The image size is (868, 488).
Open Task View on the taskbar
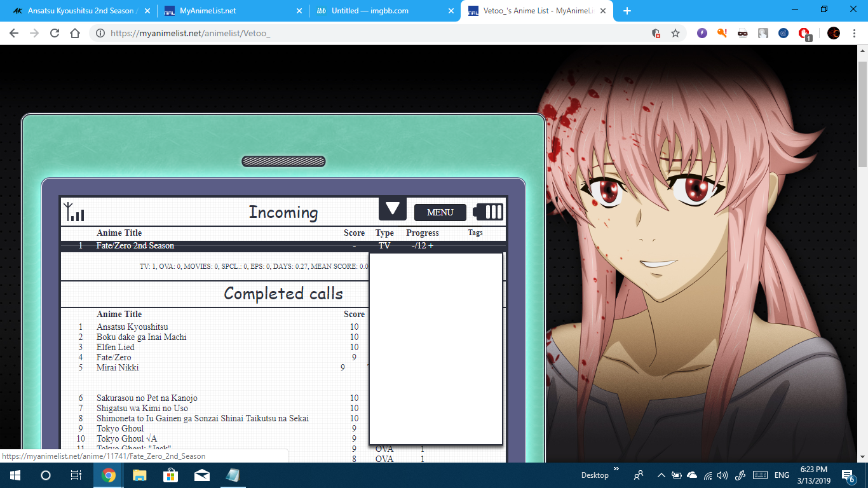point(76,475)
